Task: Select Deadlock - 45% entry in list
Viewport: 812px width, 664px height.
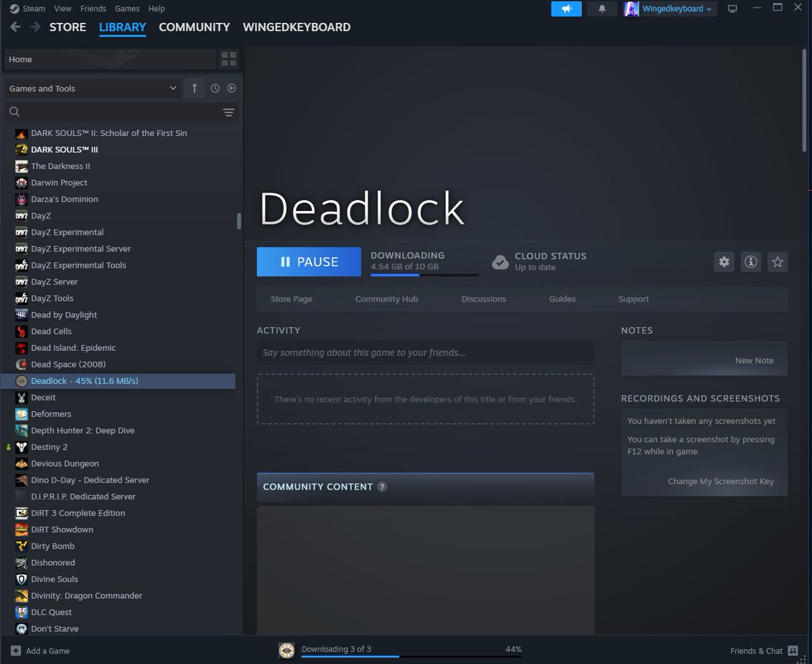Action: click(x=119, y=381)
